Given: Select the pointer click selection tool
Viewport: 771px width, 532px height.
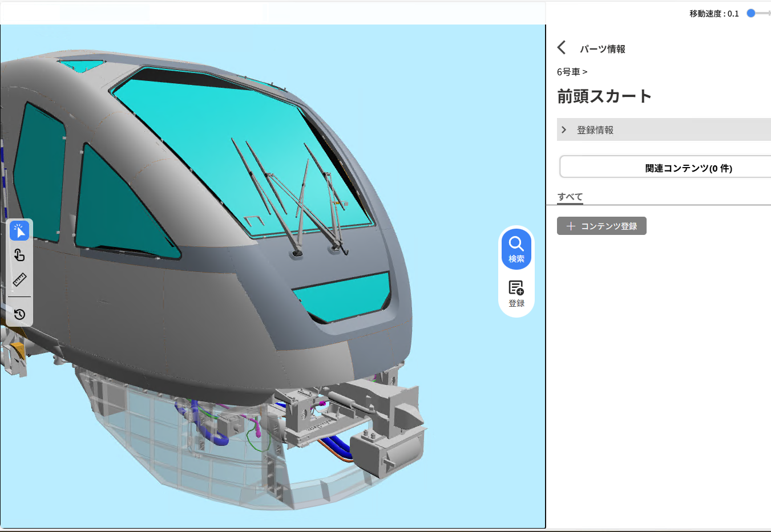Looking at the screenshot, I should (x=19, y=231).
